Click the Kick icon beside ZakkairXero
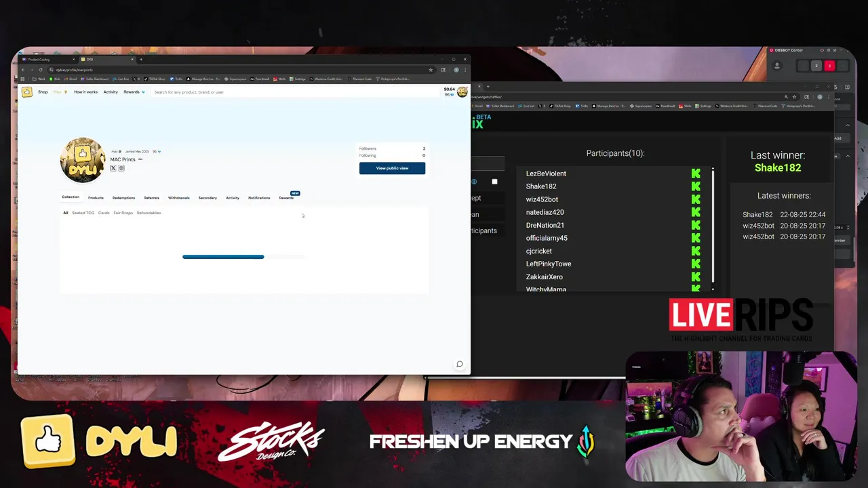The height and width of the screenshot is (488, 868). pyautogui.click(x=696, y=277)
